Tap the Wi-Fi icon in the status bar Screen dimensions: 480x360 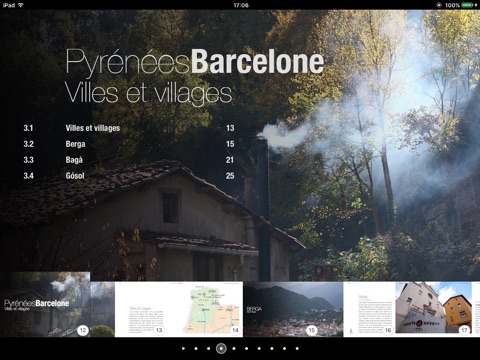tap(21, 5)
